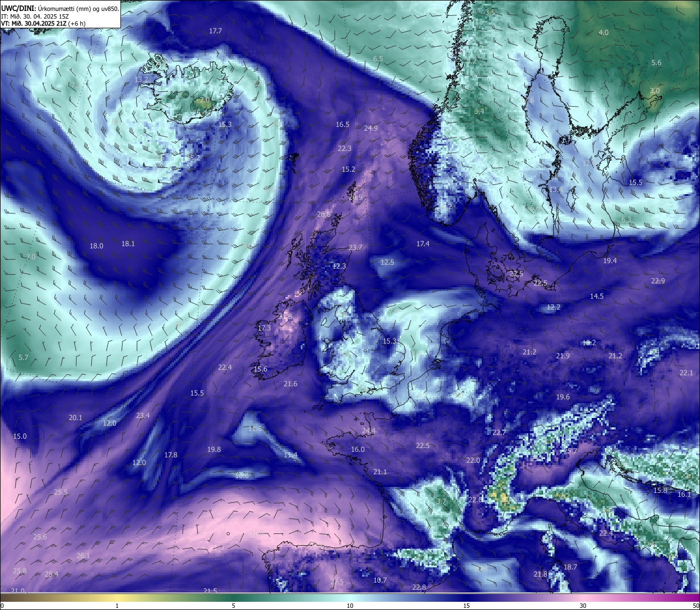700x610 pixels.
Task: Click the 12.5 value in North Sea
Action: pos(387,263)
